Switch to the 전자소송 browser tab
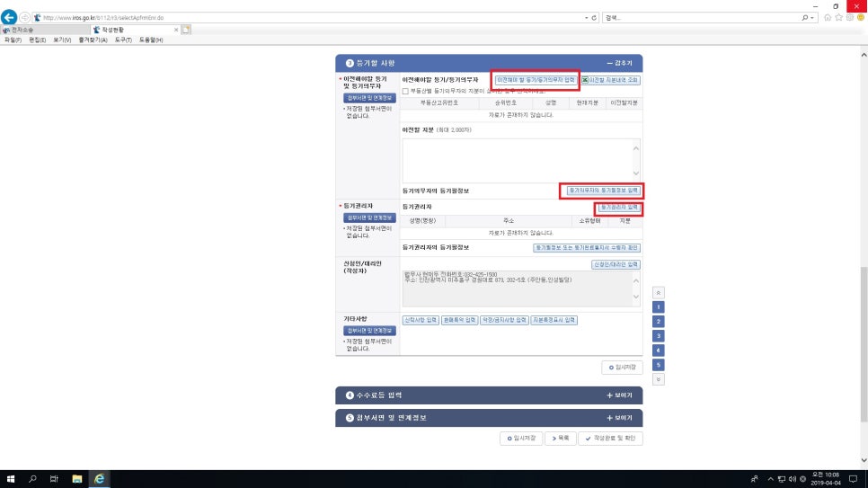 [x=46, y=30]
